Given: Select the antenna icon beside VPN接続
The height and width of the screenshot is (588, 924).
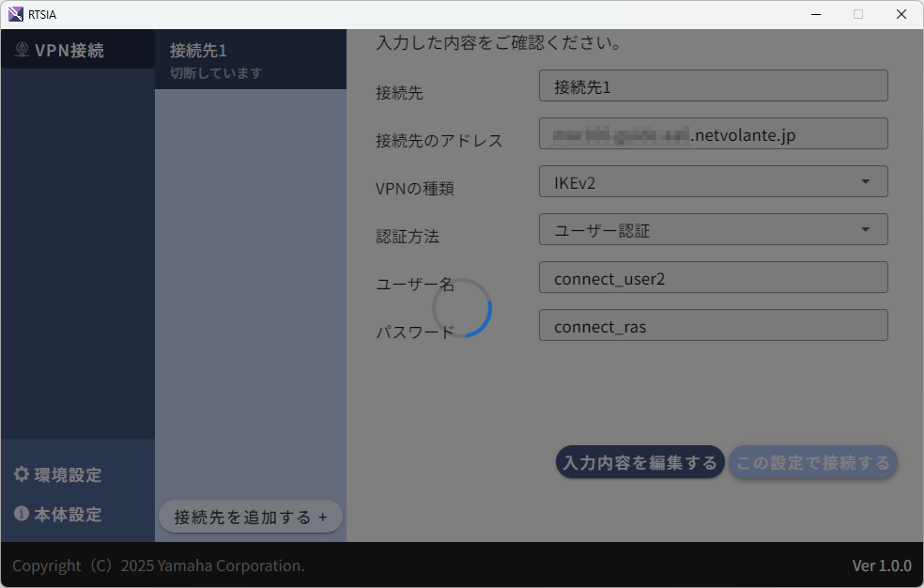Looking at the screenshot, I should point(21,48).
